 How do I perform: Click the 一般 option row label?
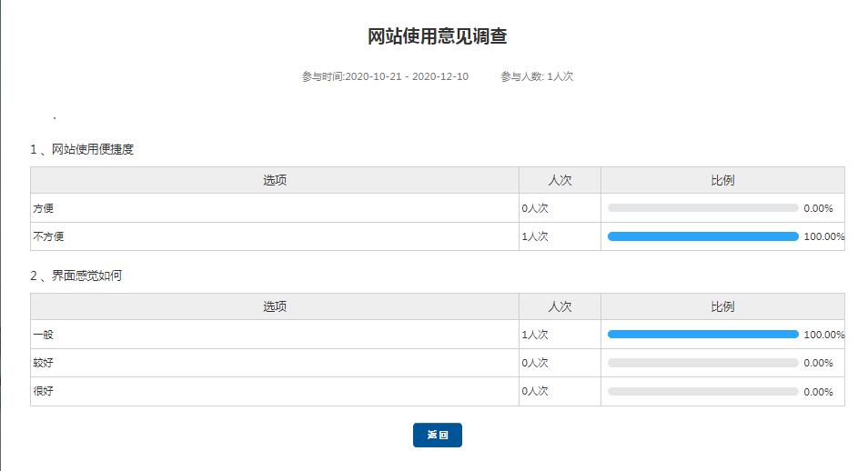(44, 335)
